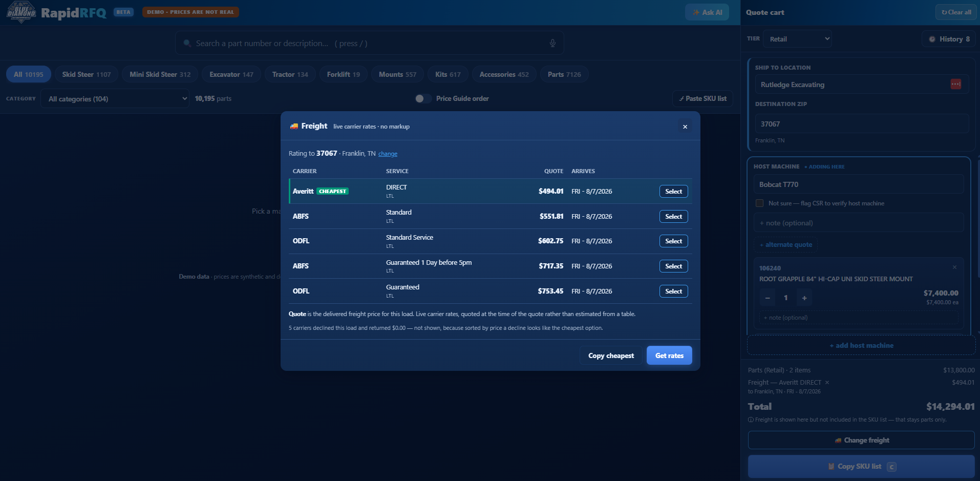Click the Ask AI button
This screenshot has width=980, height=481.
(x=707, y=12)
